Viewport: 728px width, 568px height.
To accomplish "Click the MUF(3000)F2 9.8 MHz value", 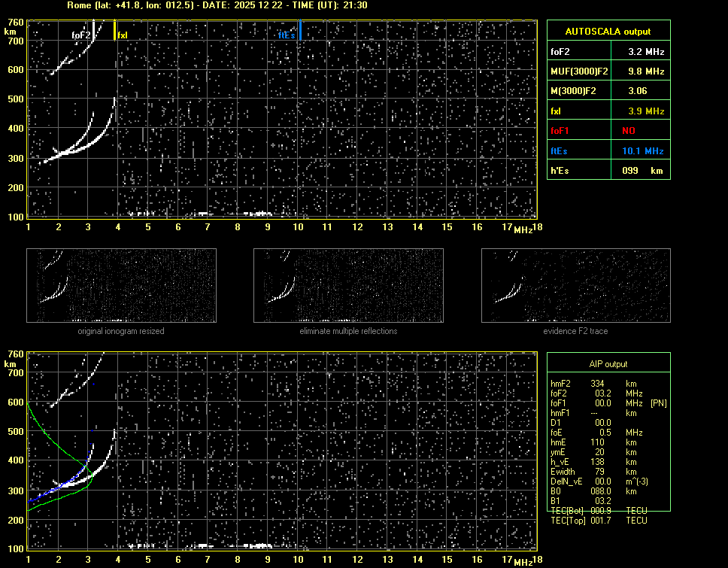I will [x=646, y=71].
